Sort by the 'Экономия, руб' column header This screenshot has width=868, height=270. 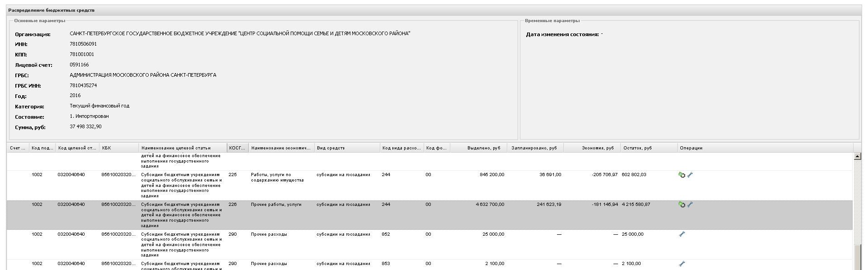(x=592, y=148)
